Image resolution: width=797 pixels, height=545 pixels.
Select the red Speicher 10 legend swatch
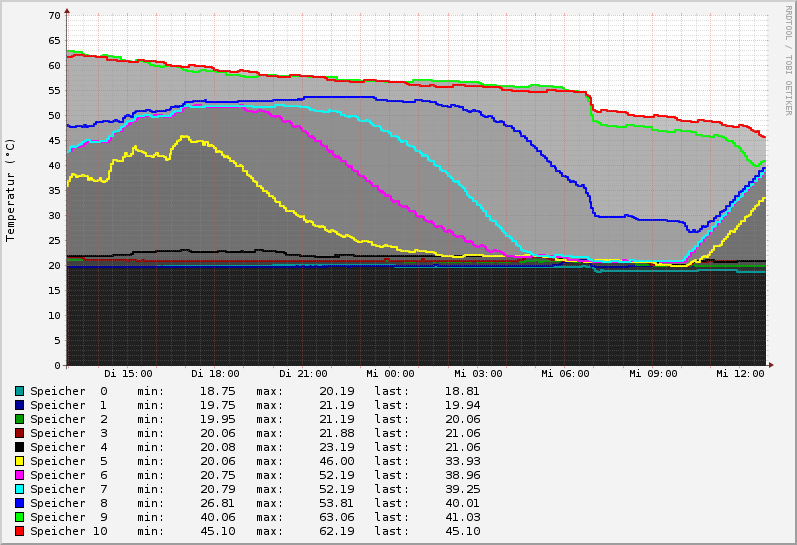(19, 531)
